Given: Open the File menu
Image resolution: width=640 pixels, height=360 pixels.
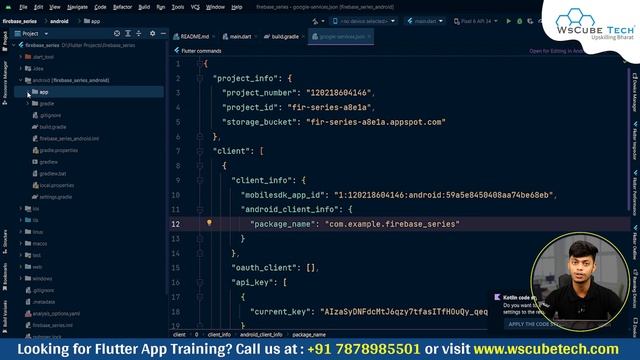Looking at the screenshot, I should [23, 7].
